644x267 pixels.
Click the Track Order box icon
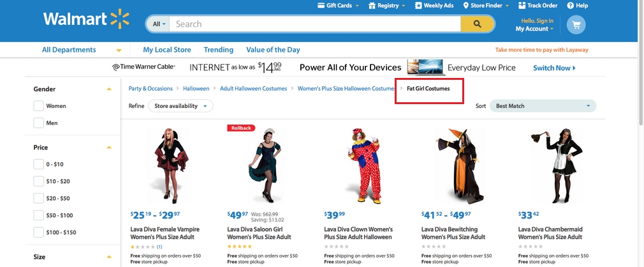(x=522, y=5)
